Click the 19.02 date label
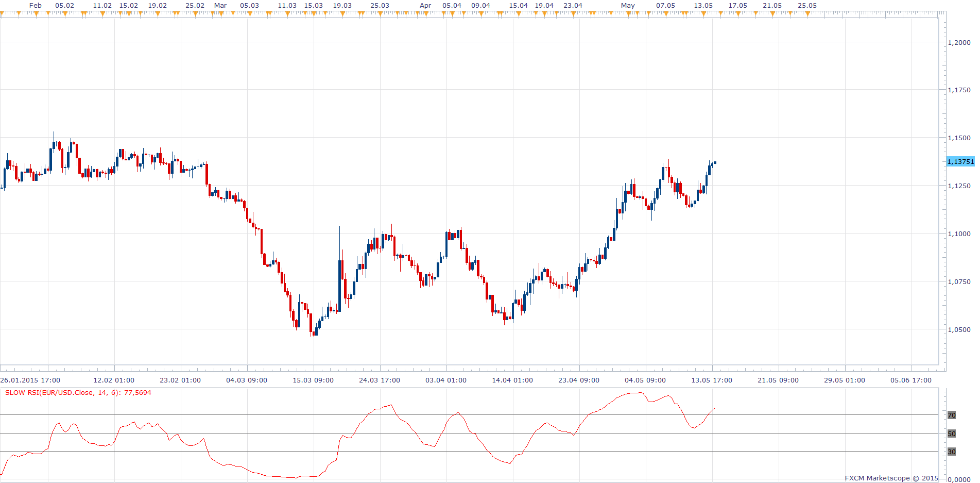This screenshot has height=483, width=980. point(158,5)
